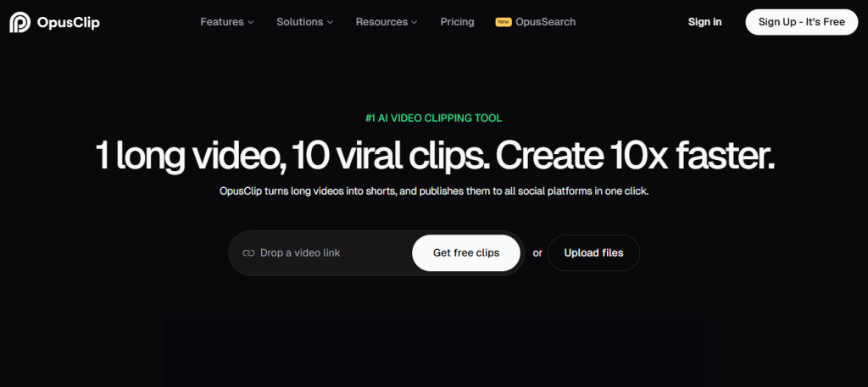Image resolution: width=868 pixels, height=387 pixels.
Task: Click Sign Up - It's Free button
Action: coord(802,22)
